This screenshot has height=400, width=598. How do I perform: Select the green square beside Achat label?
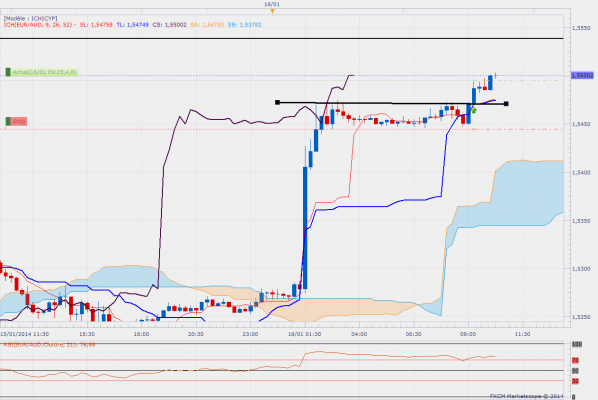pos(8,72)
